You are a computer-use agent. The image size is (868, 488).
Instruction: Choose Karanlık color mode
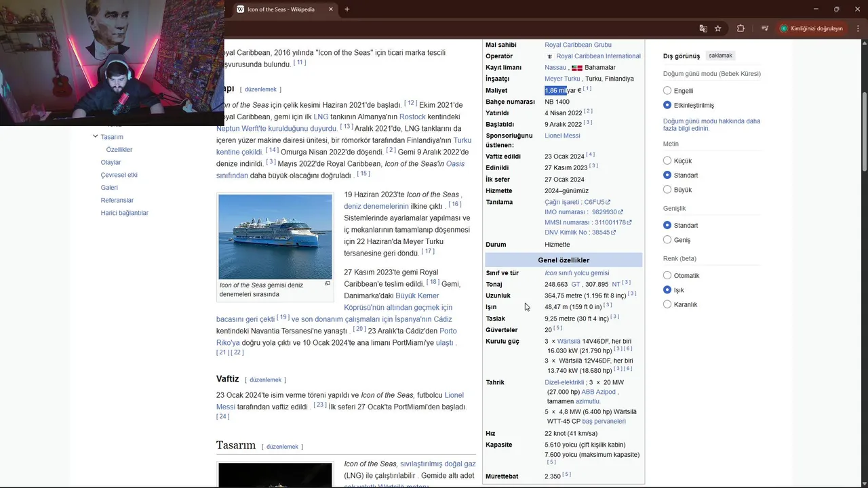[x=667, y=304]
